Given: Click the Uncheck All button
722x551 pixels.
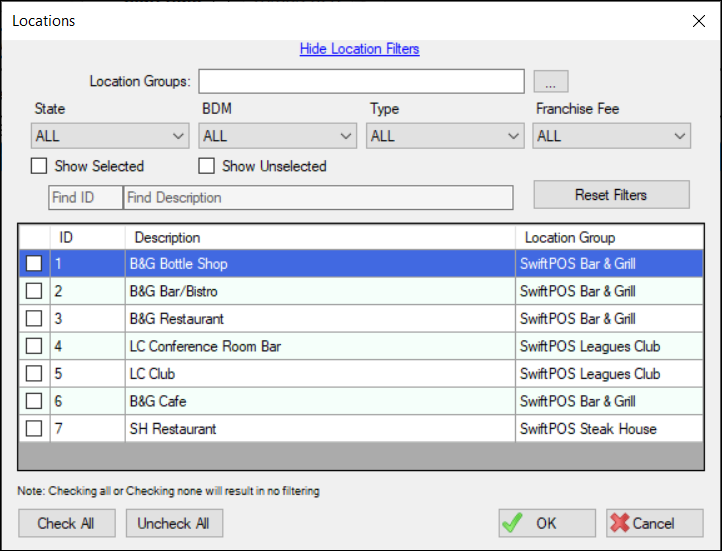Looking at the screenshot, I should click(x=174, y=523).
